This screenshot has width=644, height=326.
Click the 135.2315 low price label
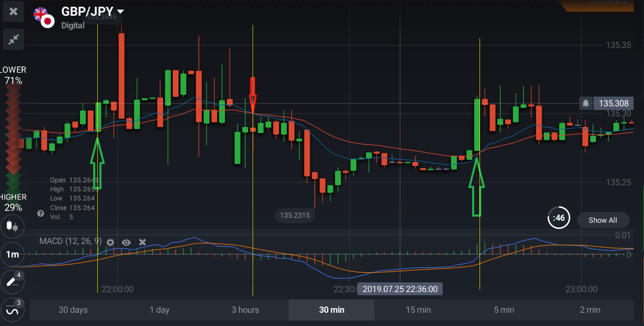(295, 215)
